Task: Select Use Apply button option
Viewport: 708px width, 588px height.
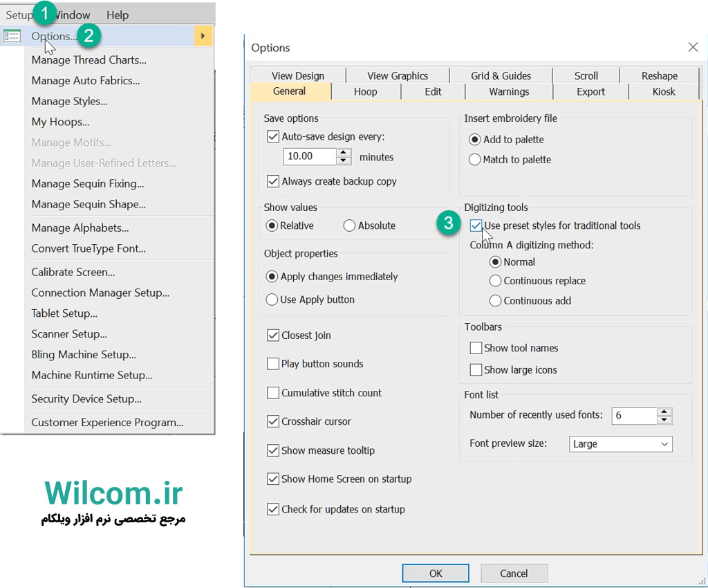Action: (x=272, y=300)
